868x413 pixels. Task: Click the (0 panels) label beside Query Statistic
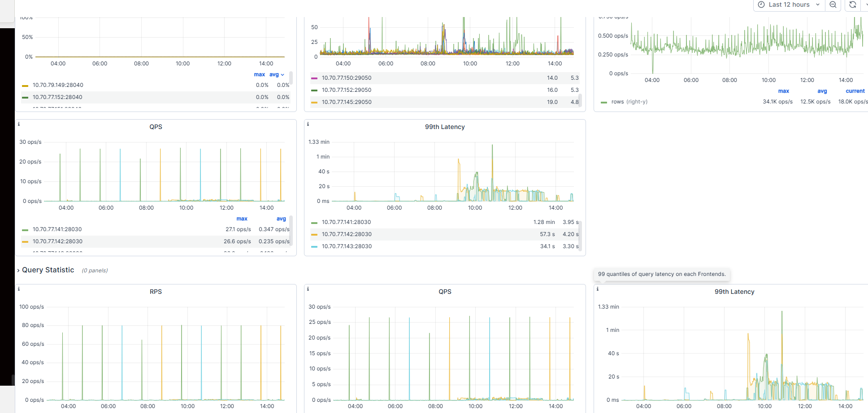[95, 271]
